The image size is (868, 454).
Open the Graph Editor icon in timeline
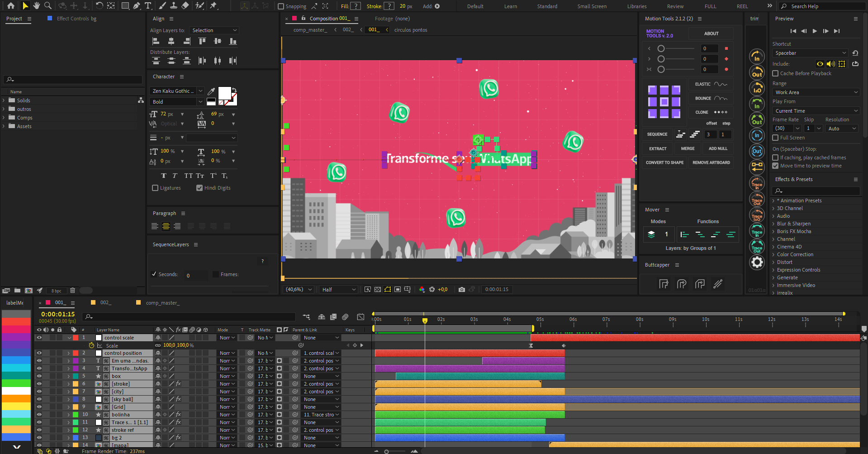[360, 317]
